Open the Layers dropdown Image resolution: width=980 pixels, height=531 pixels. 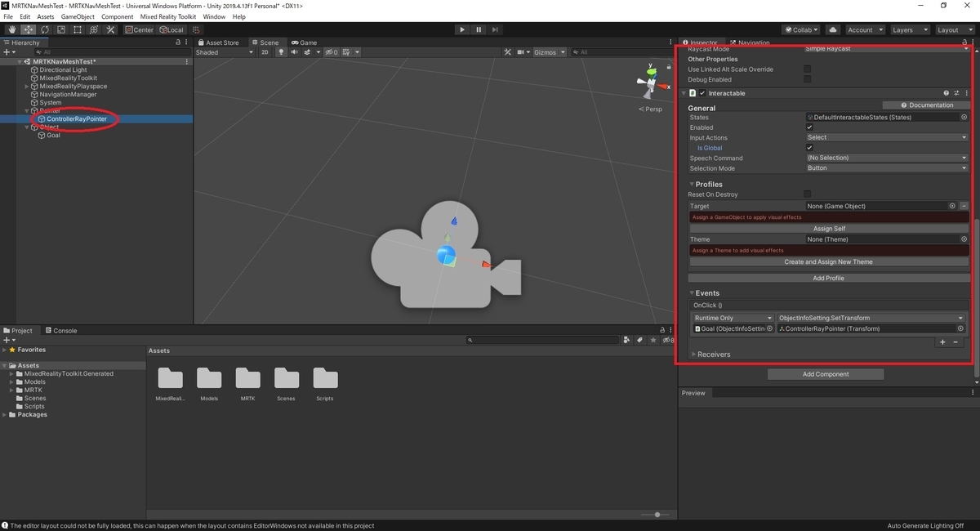(910, 29)
